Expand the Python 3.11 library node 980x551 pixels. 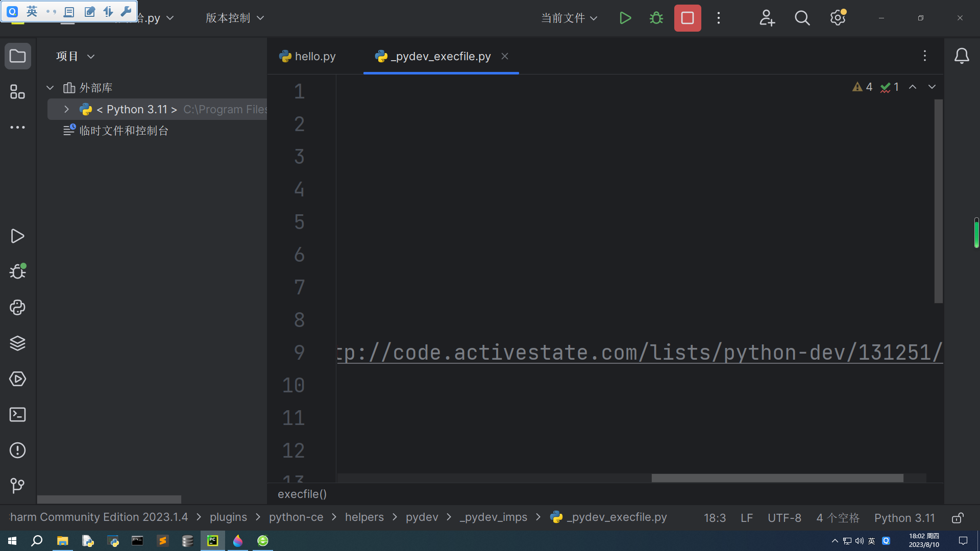tap(66, 109)
